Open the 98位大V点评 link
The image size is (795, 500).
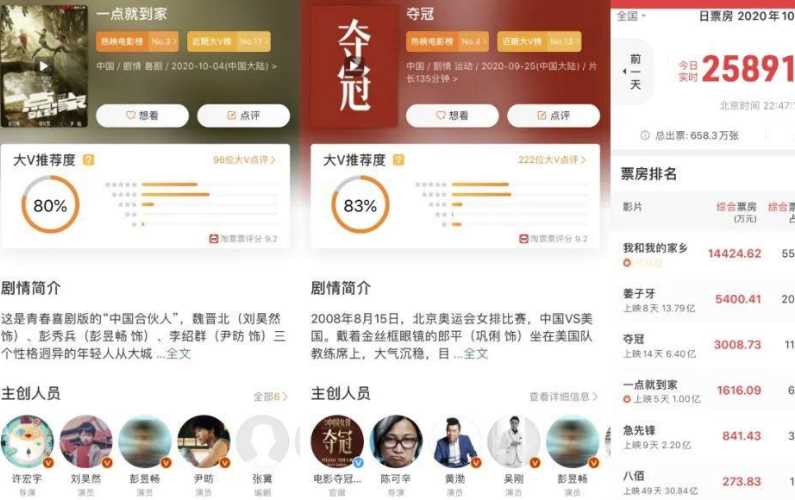point(244,160)
